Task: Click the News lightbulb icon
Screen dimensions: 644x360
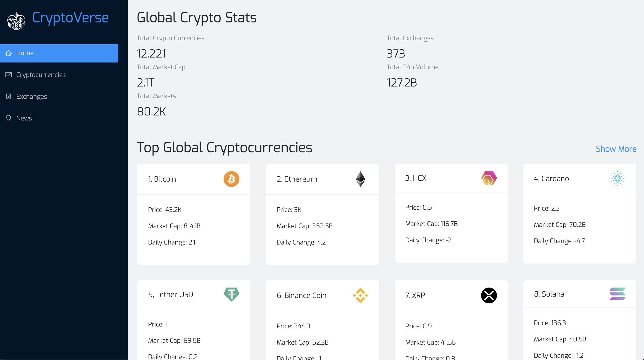Action: [9, 118]
